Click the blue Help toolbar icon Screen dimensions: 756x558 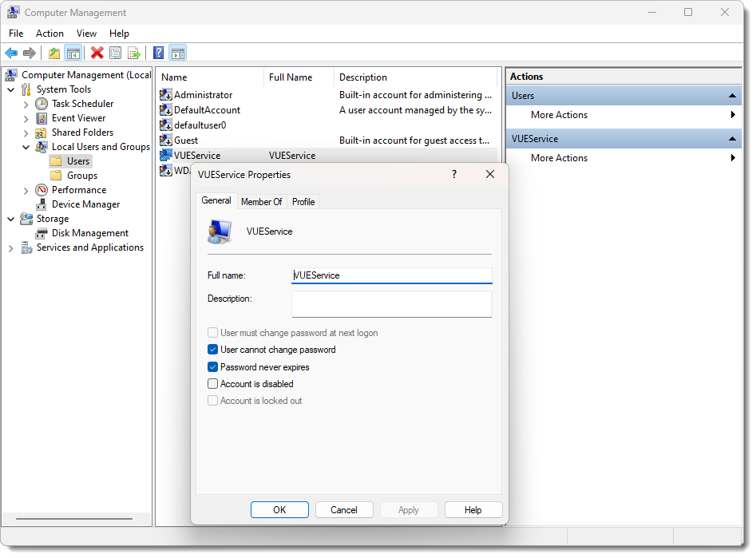tap(158, 53)
